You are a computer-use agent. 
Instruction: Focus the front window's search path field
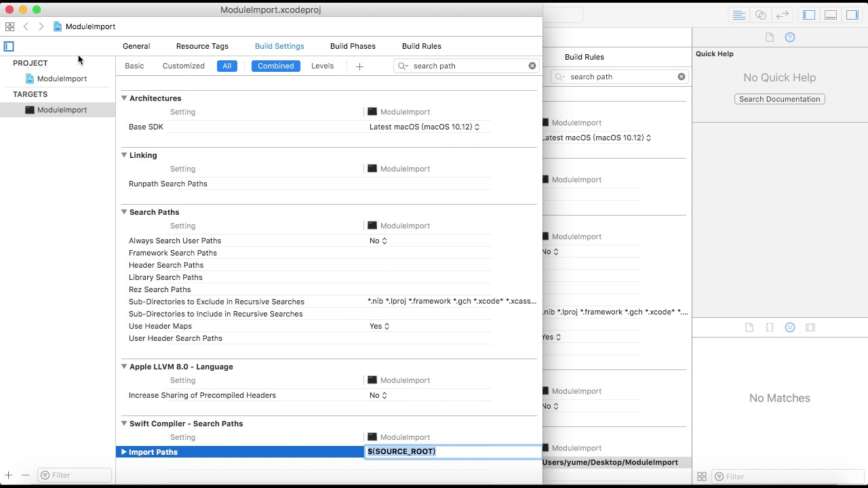468,66
